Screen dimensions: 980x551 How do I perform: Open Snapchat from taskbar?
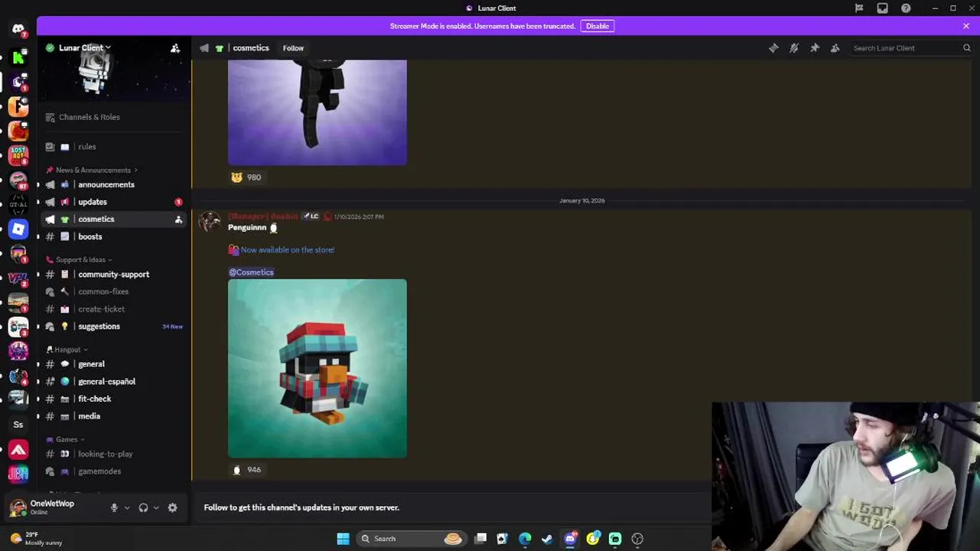click(x=593, y=539)
